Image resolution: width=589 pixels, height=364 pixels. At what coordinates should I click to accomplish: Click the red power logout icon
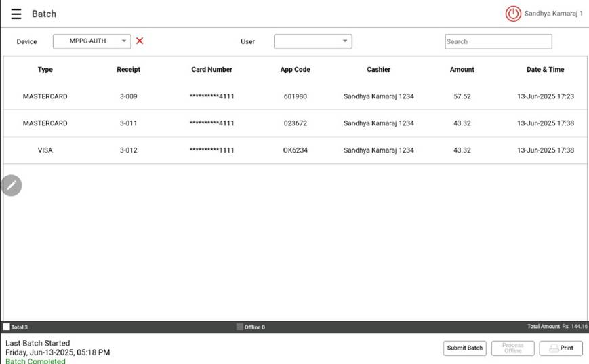point(513,14)
